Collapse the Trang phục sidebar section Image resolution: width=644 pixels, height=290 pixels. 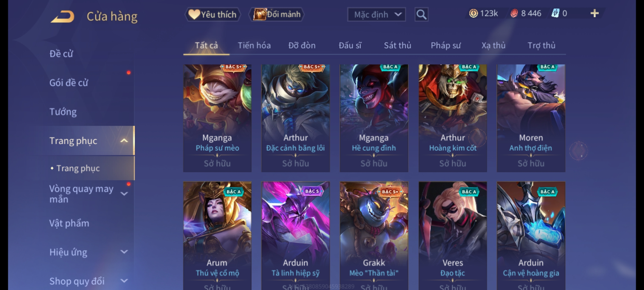pyautogui.click(x=124, y=140)
